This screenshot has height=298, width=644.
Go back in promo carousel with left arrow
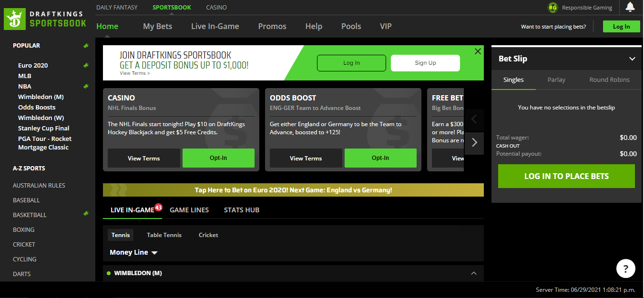tap(474, 119)
